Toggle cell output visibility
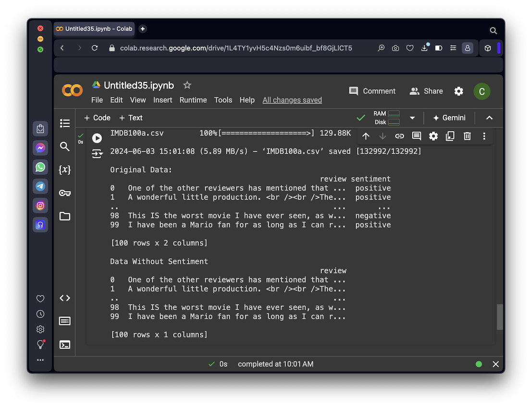532x409 pixels. pyautogui.click(x=97, y=154)
